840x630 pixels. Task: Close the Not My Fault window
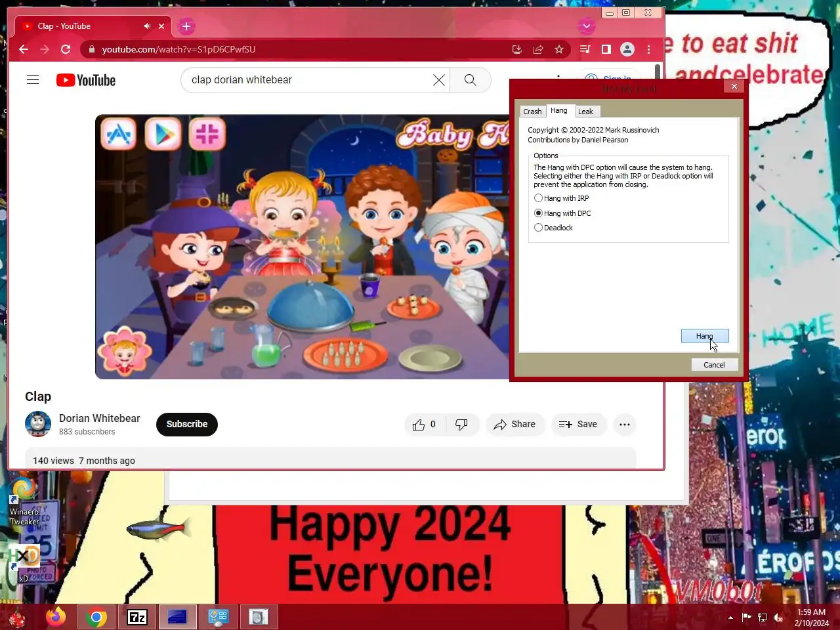click(x=734, y=86)
